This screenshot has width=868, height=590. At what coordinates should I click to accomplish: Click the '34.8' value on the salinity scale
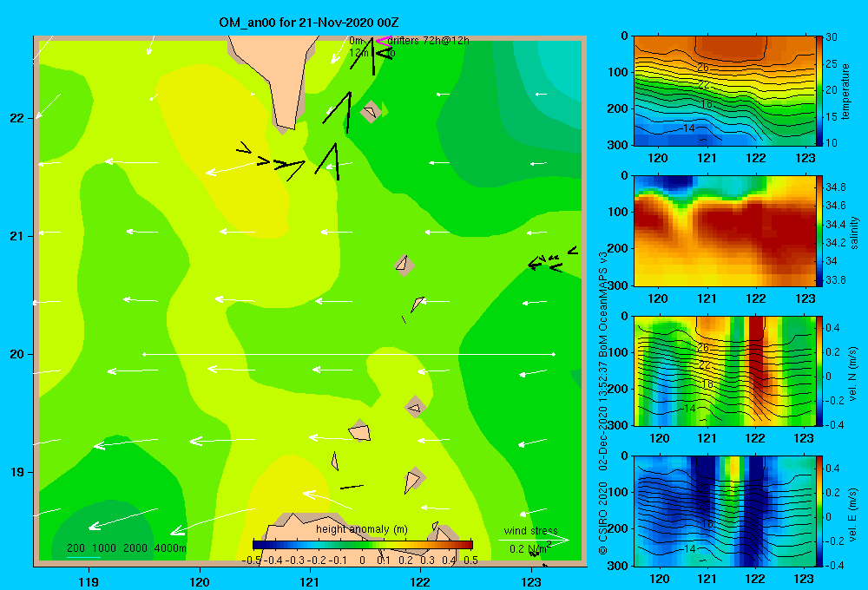[836, 187]
